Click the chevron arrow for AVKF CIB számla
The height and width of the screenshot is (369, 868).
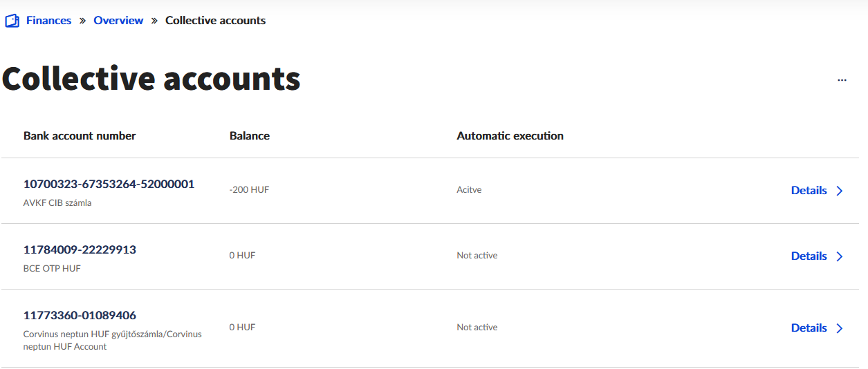click(840, 191)
